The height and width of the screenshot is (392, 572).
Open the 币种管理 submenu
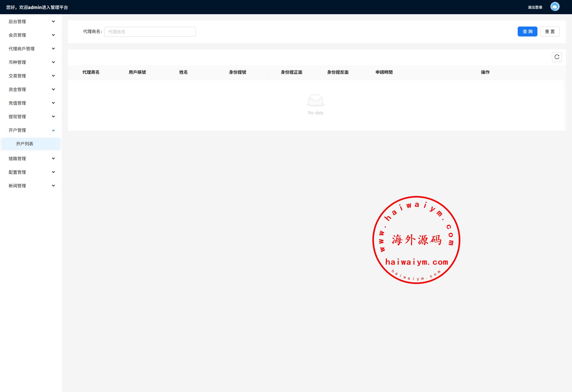click(x=31, y=62)
